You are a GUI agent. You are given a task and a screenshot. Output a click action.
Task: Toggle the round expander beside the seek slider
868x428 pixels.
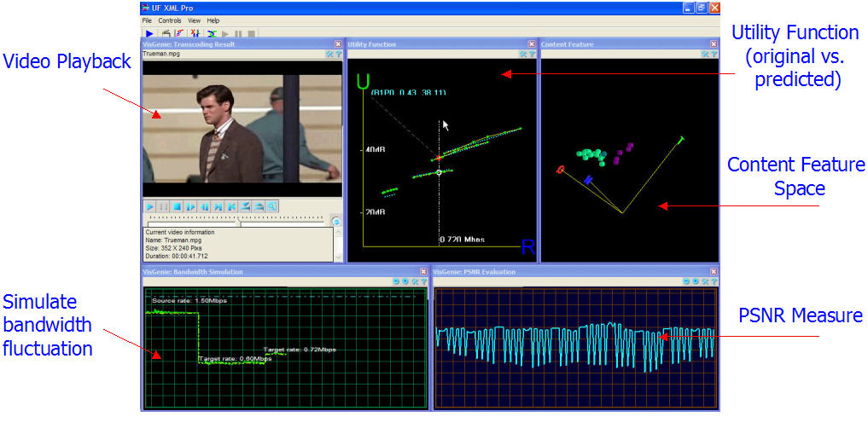[336, 221]
